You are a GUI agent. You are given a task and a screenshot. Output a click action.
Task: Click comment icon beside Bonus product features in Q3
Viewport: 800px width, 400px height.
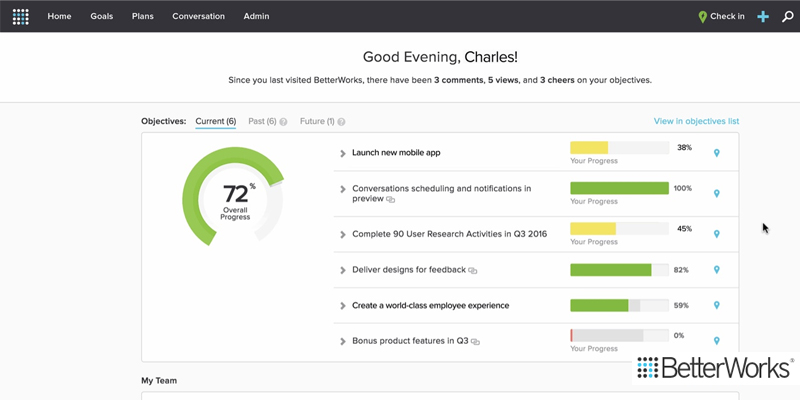pyautogui.click(x=476, y=342)
